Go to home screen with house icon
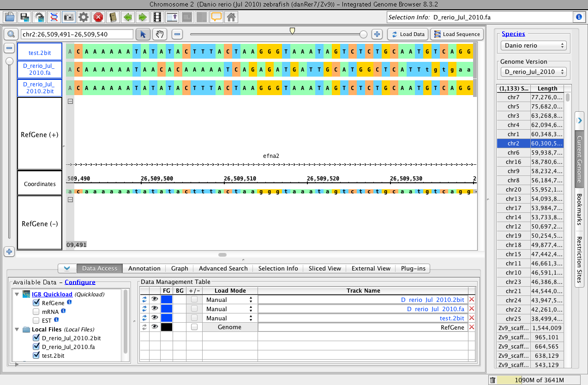This screenshot has width=588, height=385. (231, 18)
